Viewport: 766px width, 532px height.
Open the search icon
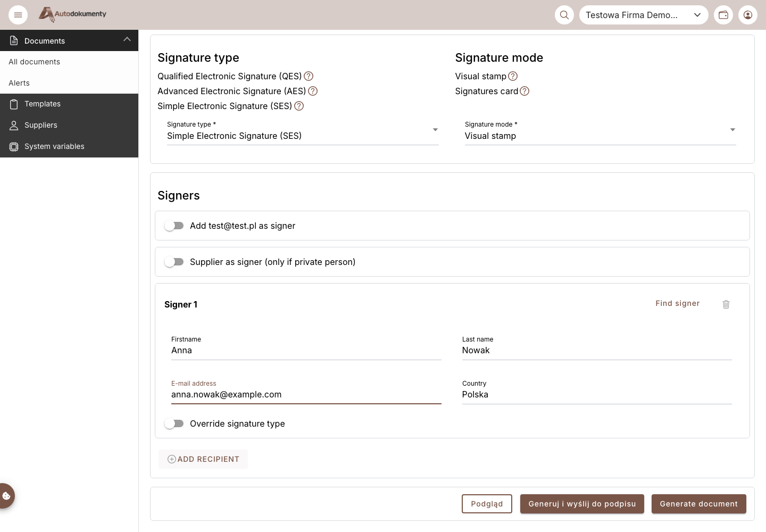click(x=564, y=15)
